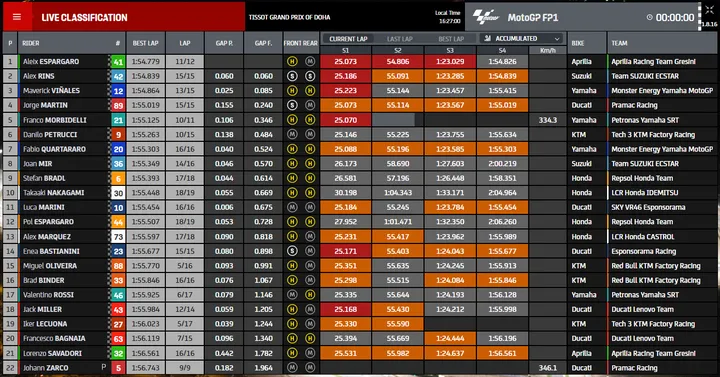Viewport: 720px width, 377px height.
Task: Click Valentino Rossi's number 46 badge
Action: coord(118,295)
